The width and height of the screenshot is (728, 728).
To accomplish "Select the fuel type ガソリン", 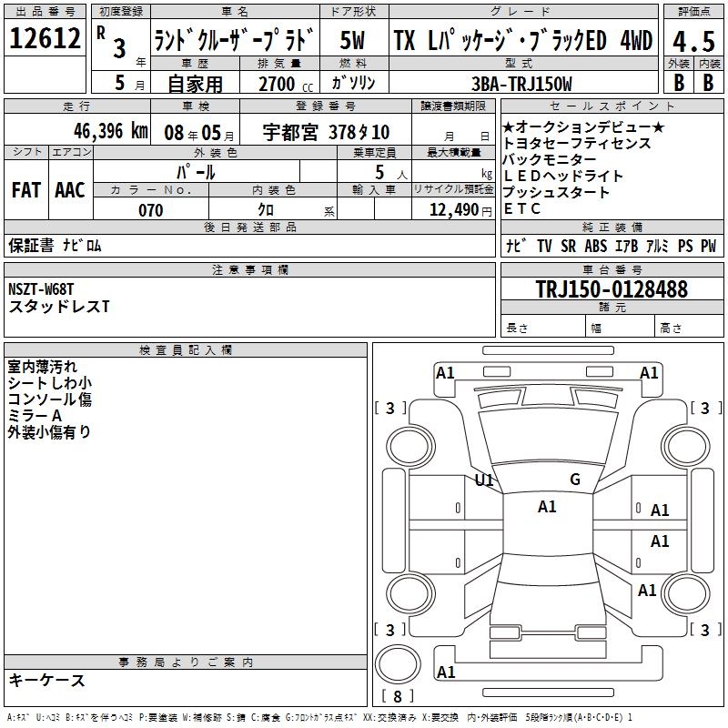I will (353, 83).
